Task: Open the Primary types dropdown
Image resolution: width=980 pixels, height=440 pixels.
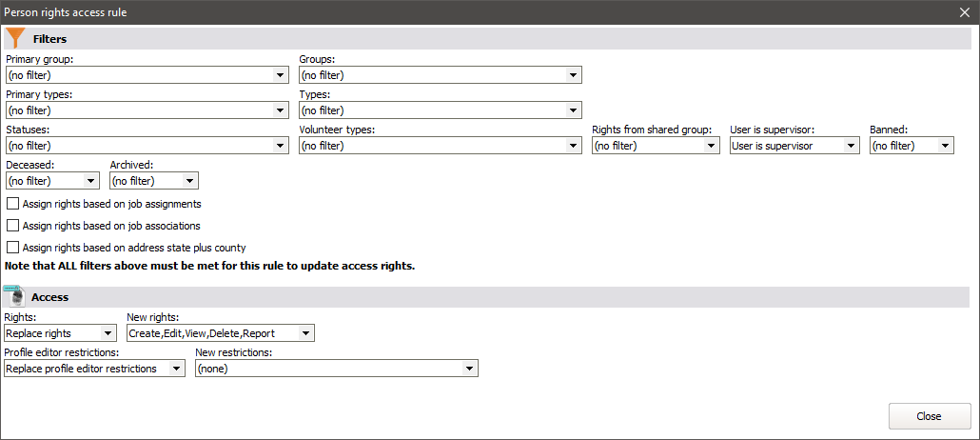Action: 147,110
